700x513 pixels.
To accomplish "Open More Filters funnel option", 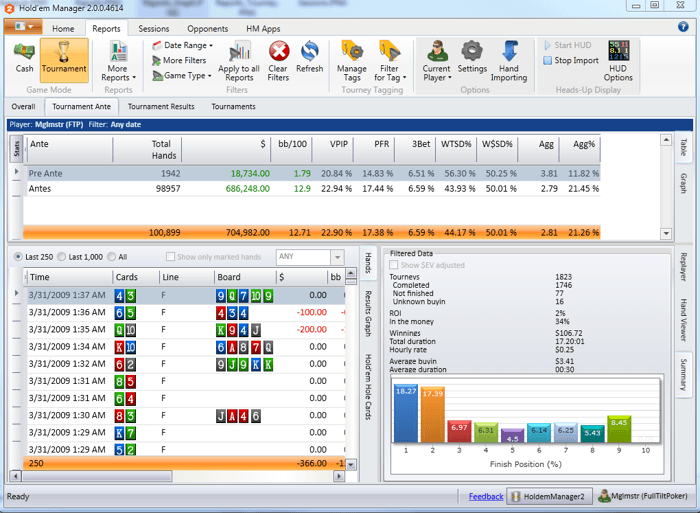I will [179, 60].
